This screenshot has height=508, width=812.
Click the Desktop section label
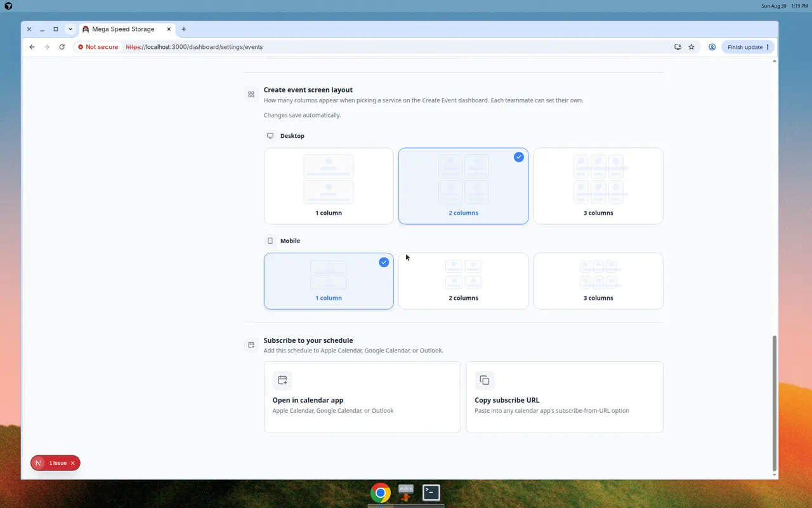tap(292, 136)
